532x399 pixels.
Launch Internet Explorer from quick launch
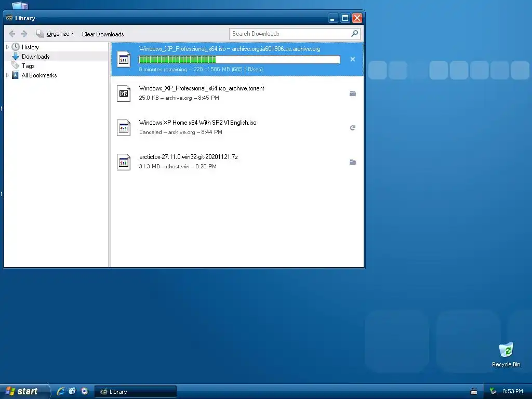click(x=61, y=391)
